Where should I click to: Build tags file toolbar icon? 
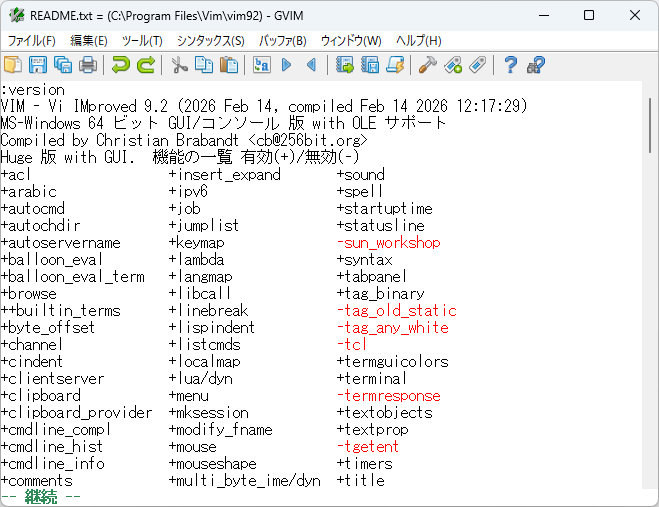tap(453, 65)
